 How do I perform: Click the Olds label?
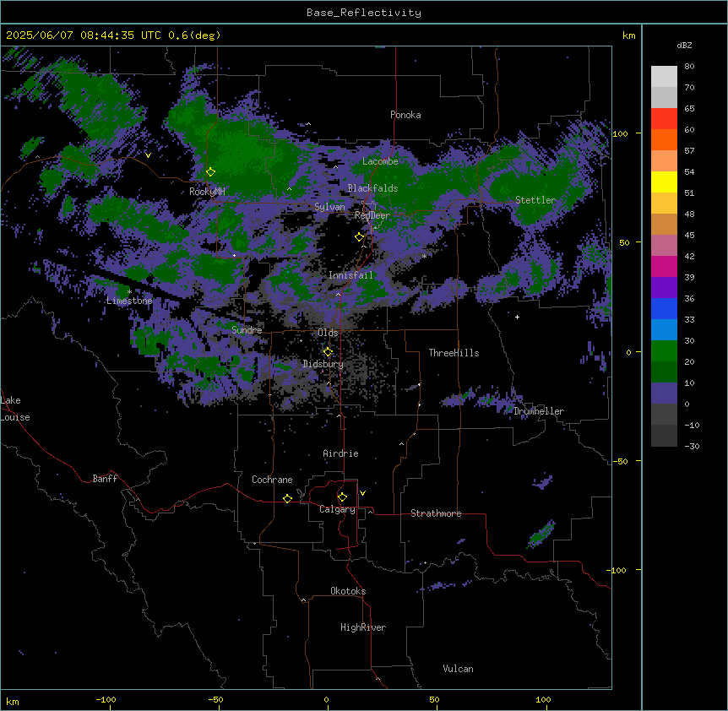click(x=328, y=333)
